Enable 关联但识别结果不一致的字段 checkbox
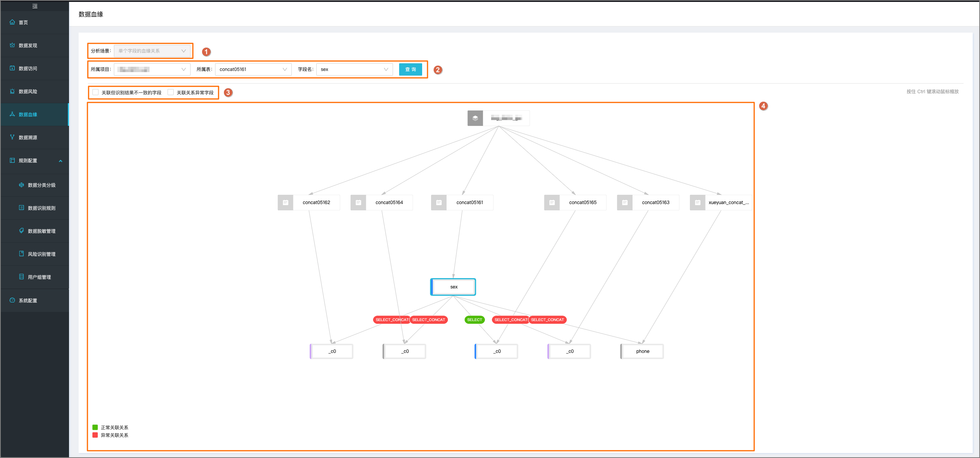Image resolution: width=980 pixels, height=458 pixels. [96, 92]
